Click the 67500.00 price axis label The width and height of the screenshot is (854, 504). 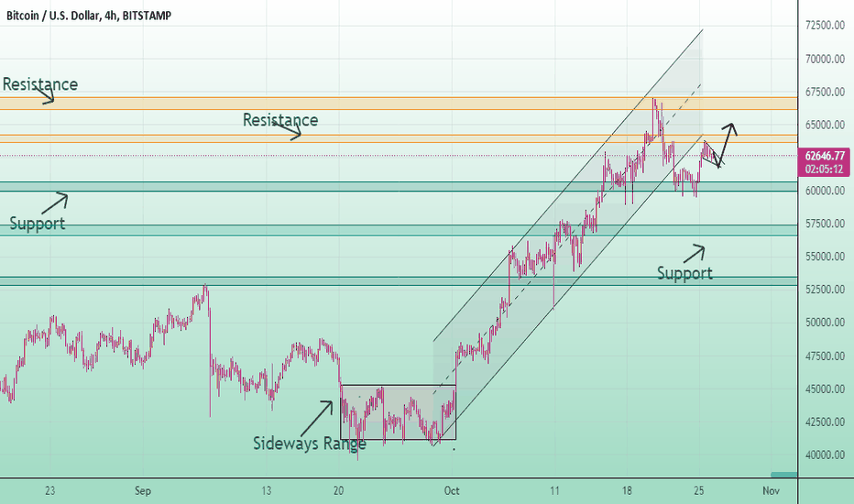(825, 92)
